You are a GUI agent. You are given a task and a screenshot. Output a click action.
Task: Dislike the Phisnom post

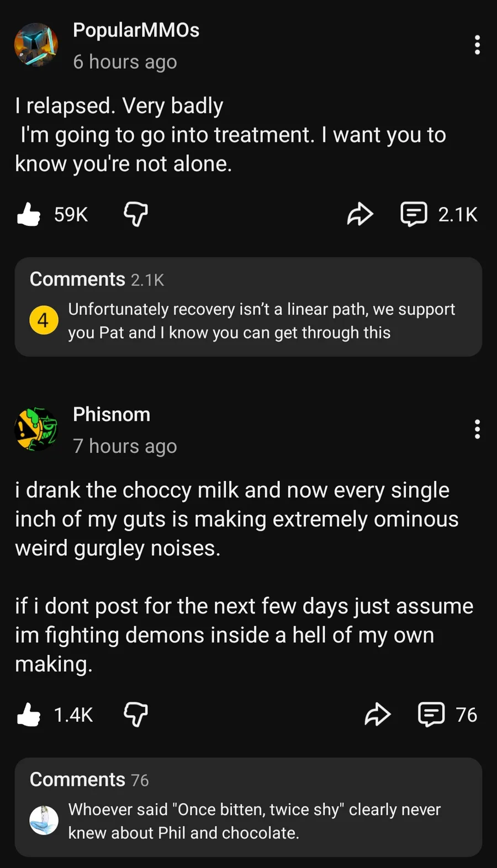[136, 714]
